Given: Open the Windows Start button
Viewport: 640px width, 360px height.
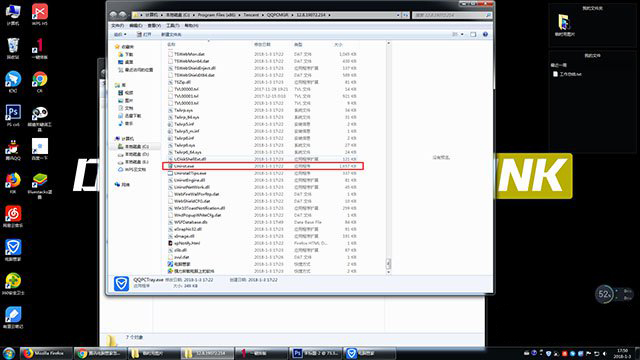Looking at the screenshot, I should [x=9, y=353].
